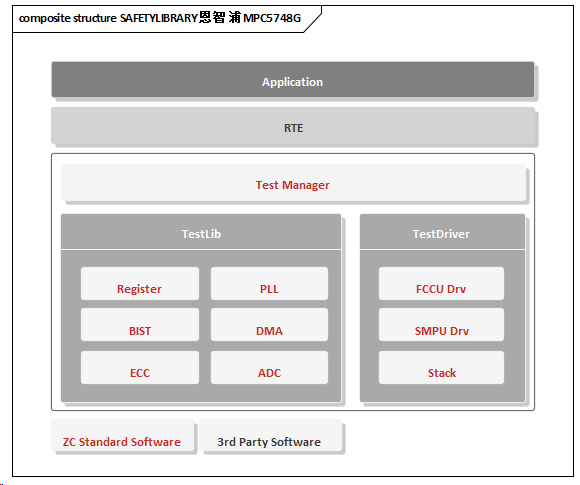Image resolution: width=580 pixels, height=485 pixels.
Task: Click the RTE layer block
Action: pos(293,126)
